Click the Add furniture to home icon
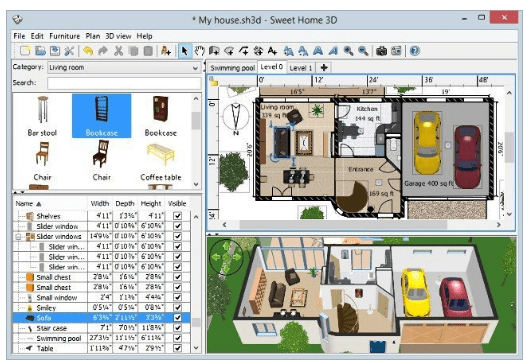The height and width of the screenshot is (364, 526). click(166, 51)
